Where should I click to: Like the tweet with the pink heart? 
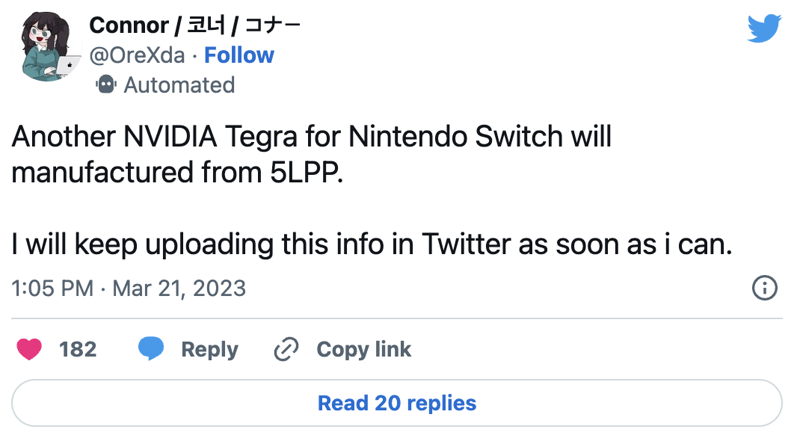(x=29, y=349)
